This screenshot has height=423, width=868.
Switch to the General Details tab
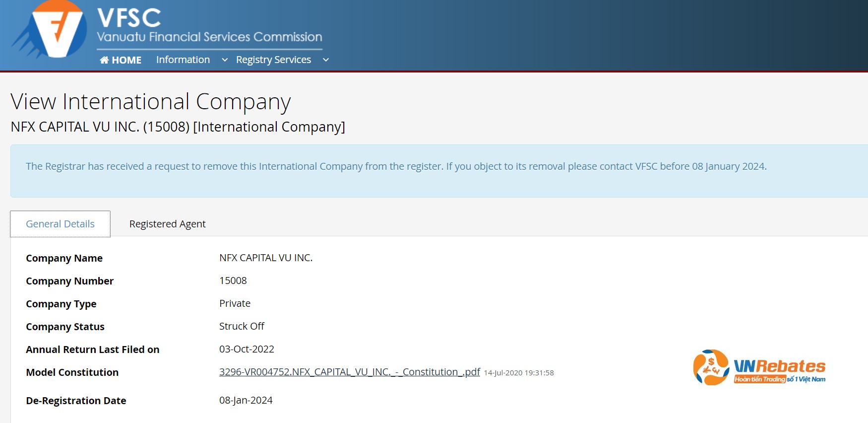click(60, 224)
